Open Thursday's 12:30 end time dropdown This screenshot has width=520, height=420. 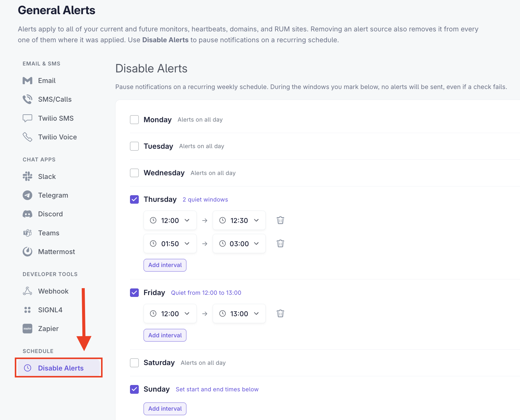tap(239, 220)
